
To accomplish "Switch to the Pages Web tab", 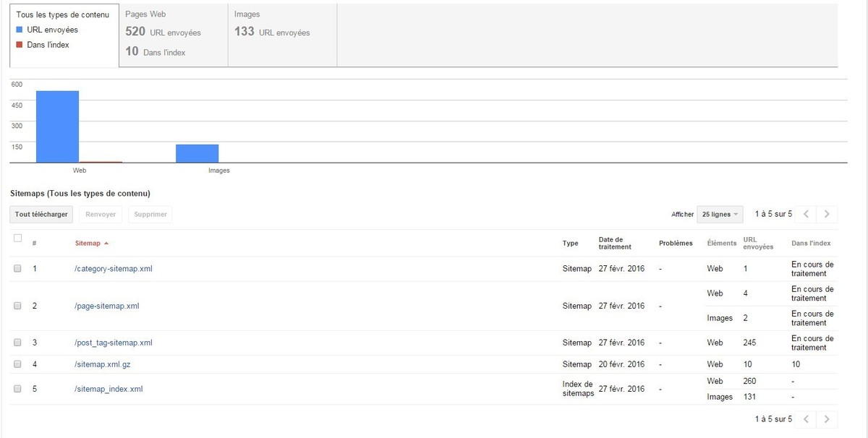I will coord(174,34).
